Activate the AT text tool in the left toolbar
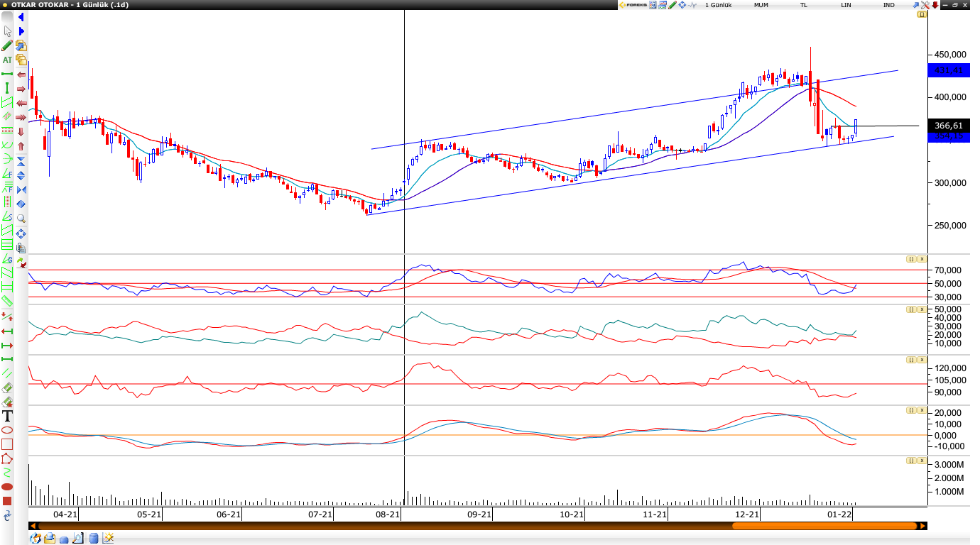Image resolution: width=980 pixels, height=545 pixels. point(7,60)
